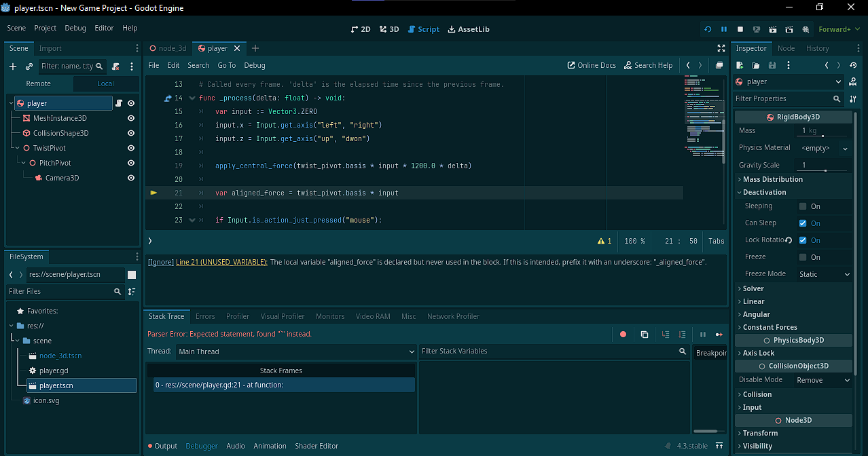Open the Debug menu in top menu bar

click(75, 28)
